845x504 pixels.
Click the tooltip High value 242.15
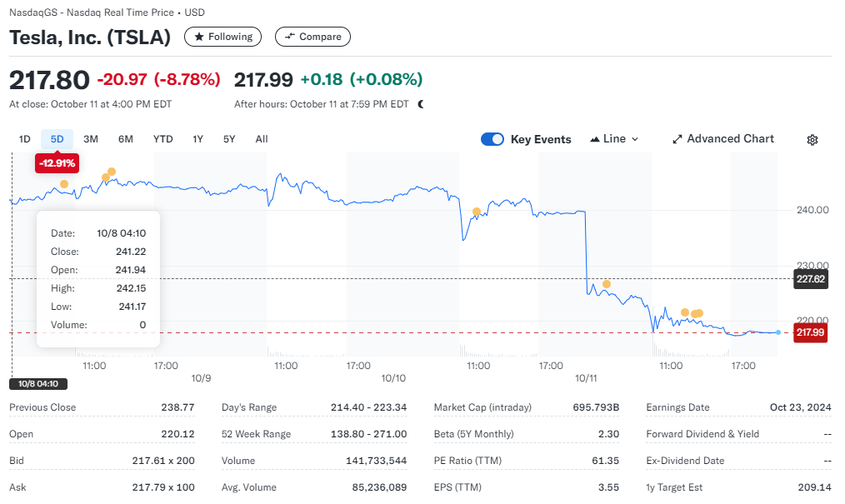pos(131,288)
